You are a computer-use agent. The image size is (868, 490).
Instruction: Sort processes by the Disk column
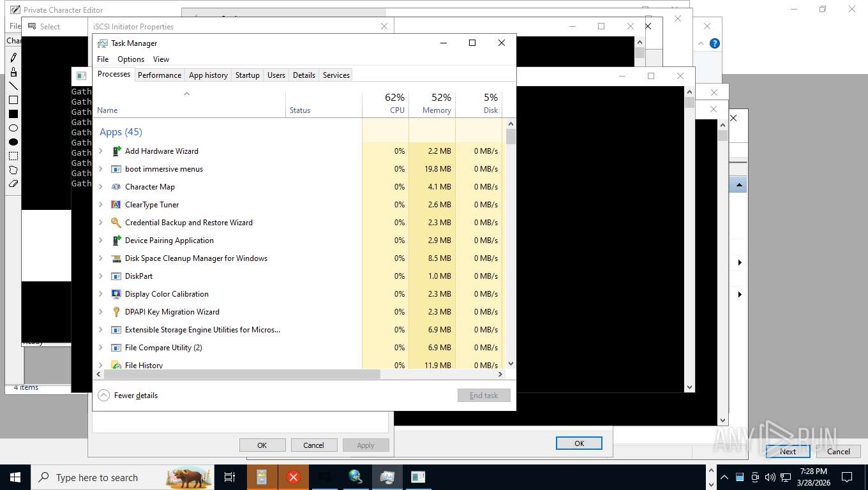tap(479, 103)
